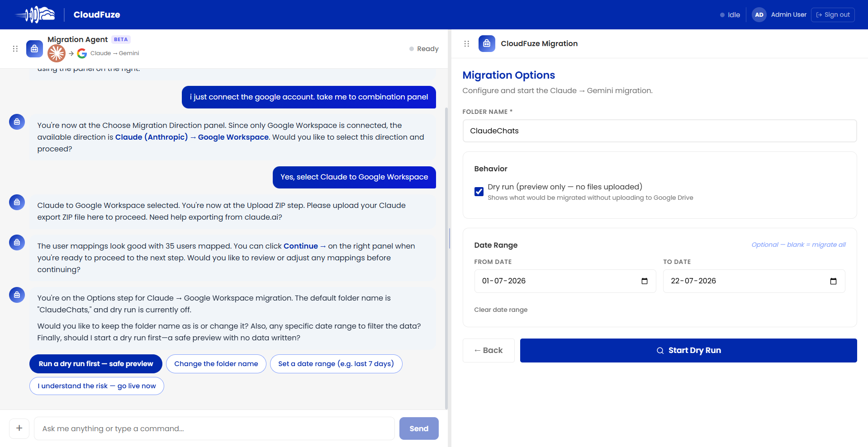Choose 'Set a date range' suggestion
This screenshot has width=868, height=447.
point(336,364)
